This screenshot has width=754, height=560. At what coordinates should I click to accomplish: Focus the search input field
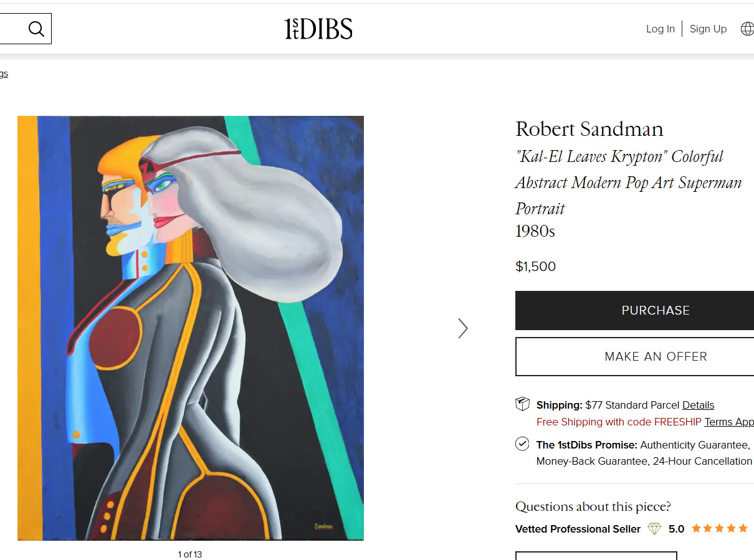[11, 29]
